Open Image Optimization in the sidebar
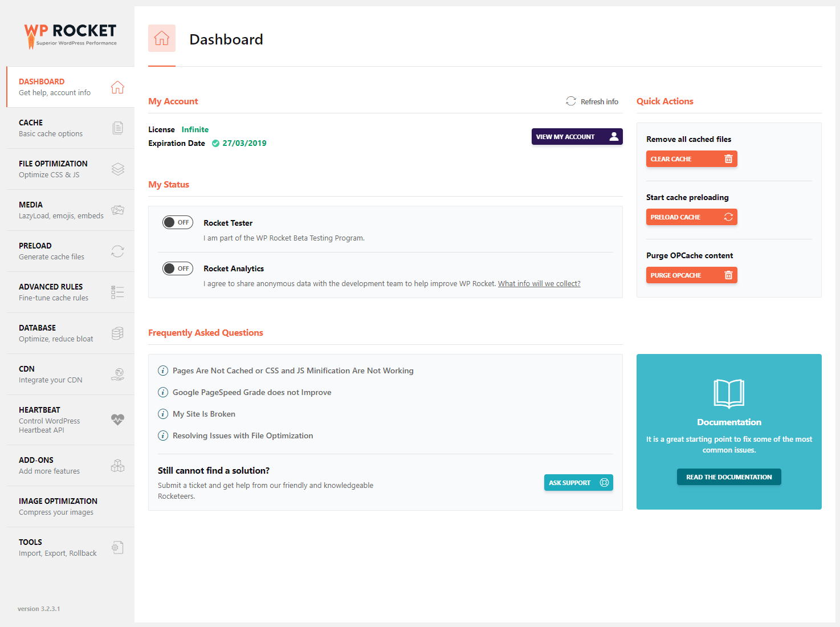This screenshot has height=627, width=840. coord(71,506)
